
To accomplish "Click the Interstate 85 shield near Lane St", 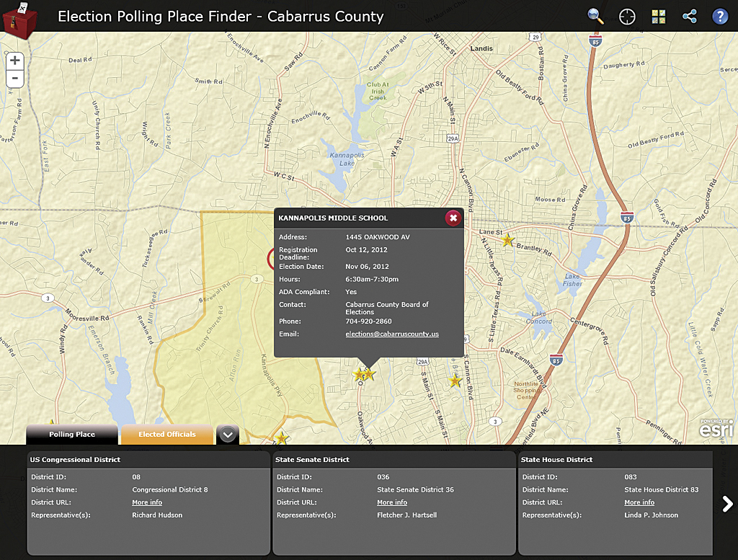I will (626, 218).
